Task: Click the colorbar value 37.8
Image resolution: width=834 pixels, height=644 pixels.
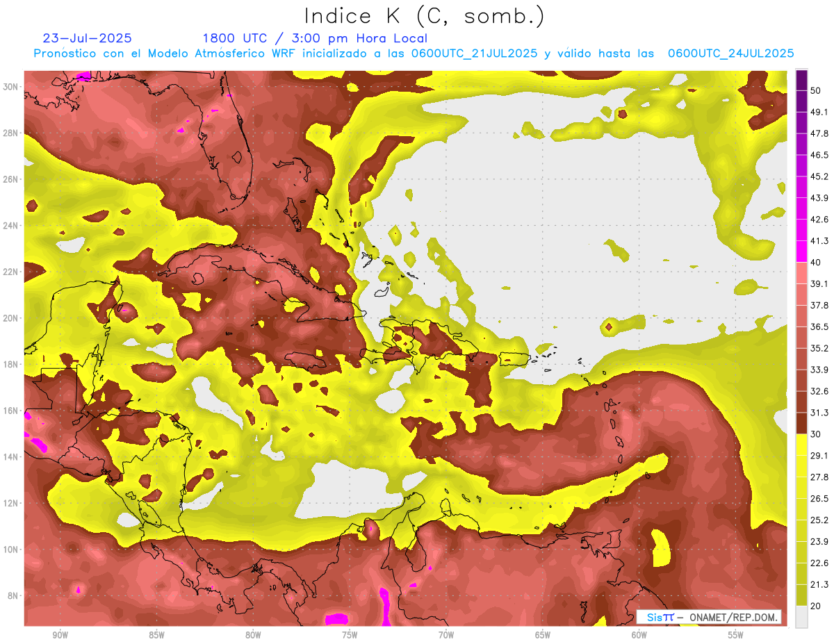Action: (x=819, y=306)
